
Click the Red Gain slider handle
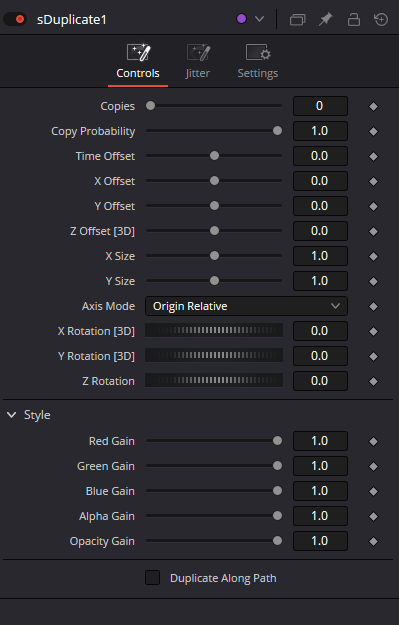(x=277, y=441)
